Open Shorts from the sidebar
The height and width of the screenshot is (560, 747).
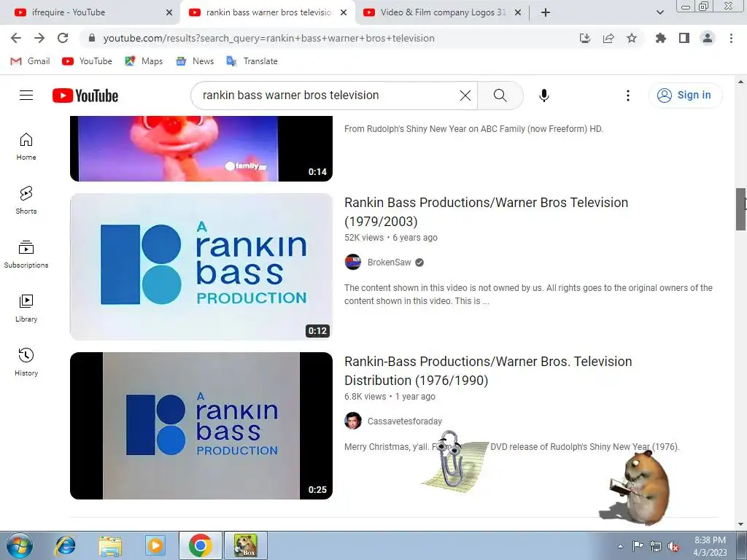(26, 201)
